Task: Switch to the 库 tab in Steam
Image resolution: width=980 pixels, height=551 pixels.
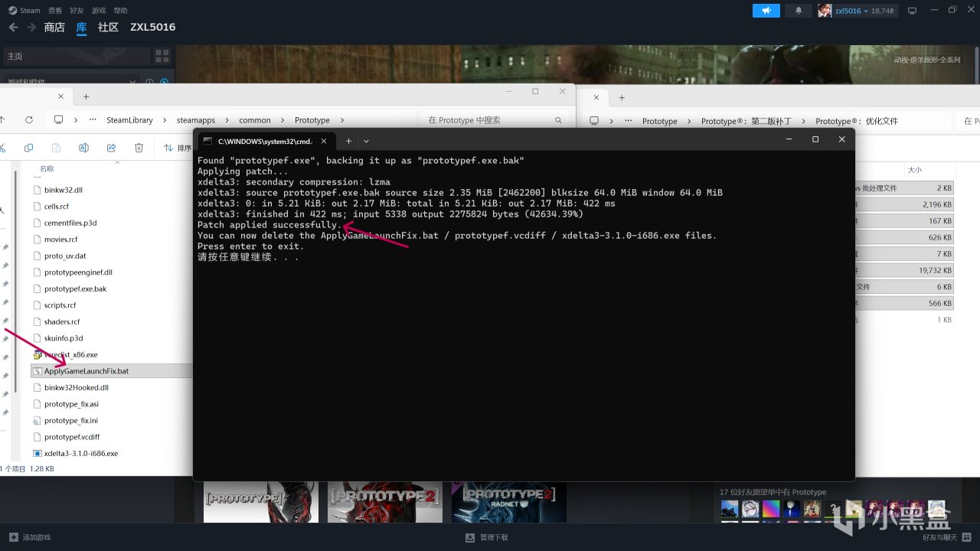Action: click(x=82, y=27)
